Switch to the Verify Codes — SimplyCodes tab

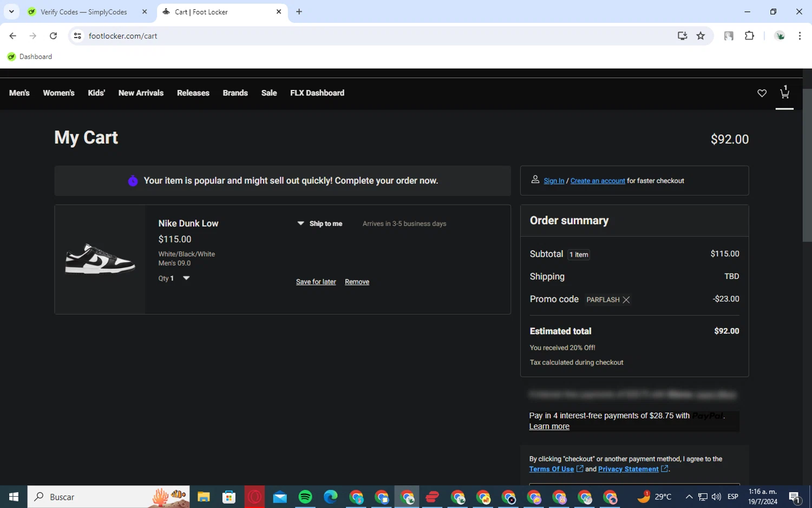(x=84, y=12)
